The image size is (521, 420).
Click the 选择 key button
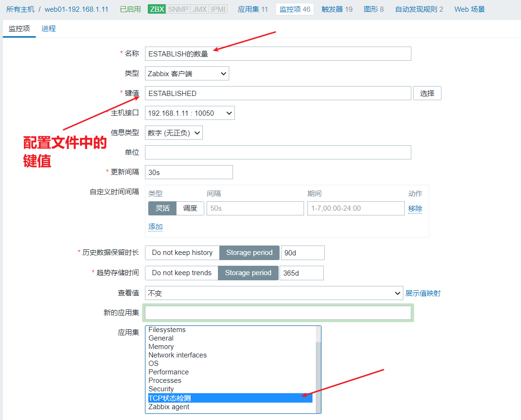tap(427, 93)
